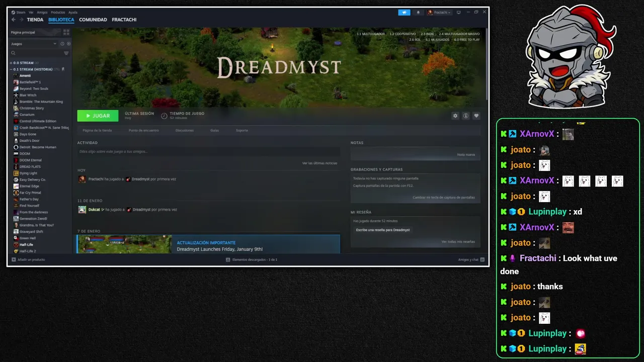This screenshot has height=362, width=644.
Task: Toggle ready-to-play filter icon in sidebar
Action: 68,44
